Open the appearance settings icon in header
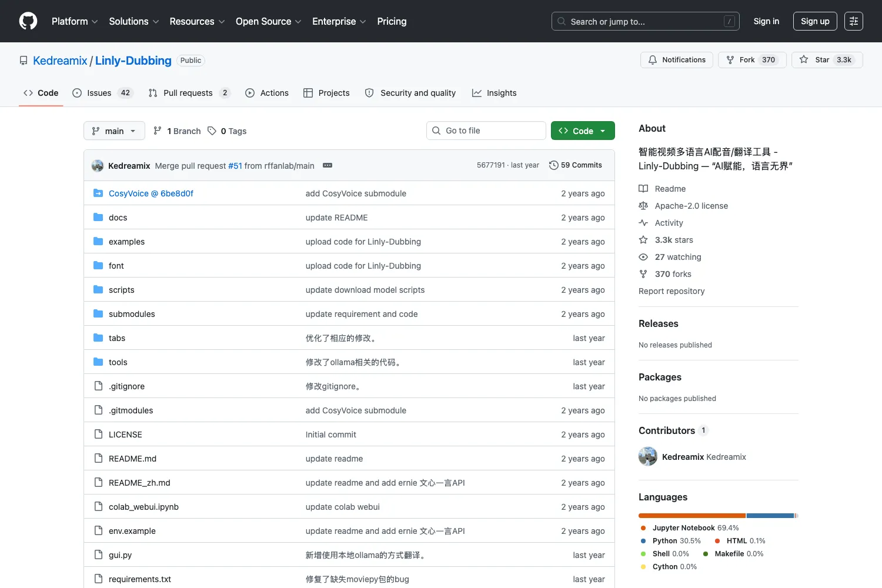This screenshot has height=588, width=882. (x=854, y=21)
